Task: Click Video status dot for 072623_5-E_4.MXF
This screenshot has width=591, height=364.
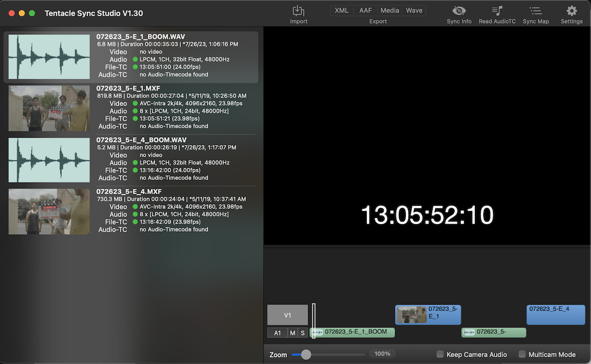Action: click(135, 206)
